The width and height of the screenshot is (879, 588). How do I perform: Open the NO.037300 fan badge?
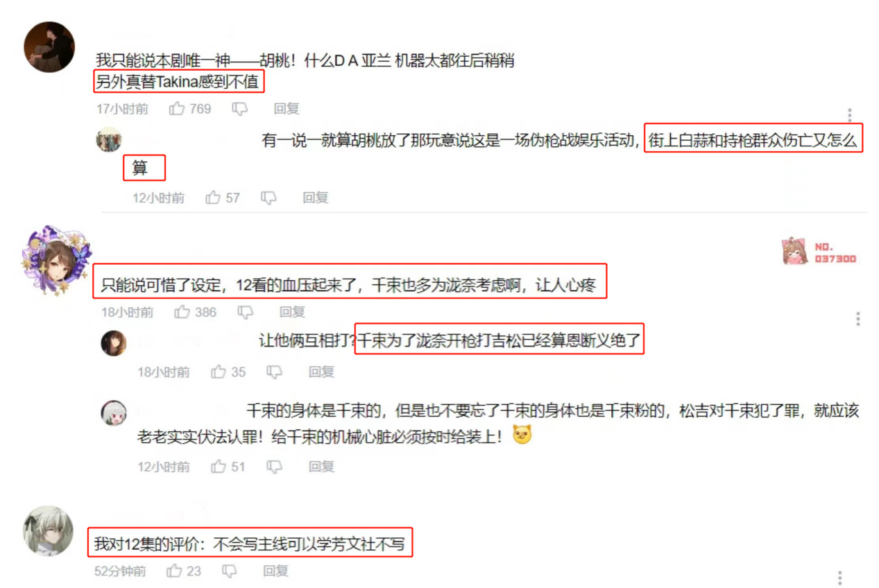[x=819, y=252]
